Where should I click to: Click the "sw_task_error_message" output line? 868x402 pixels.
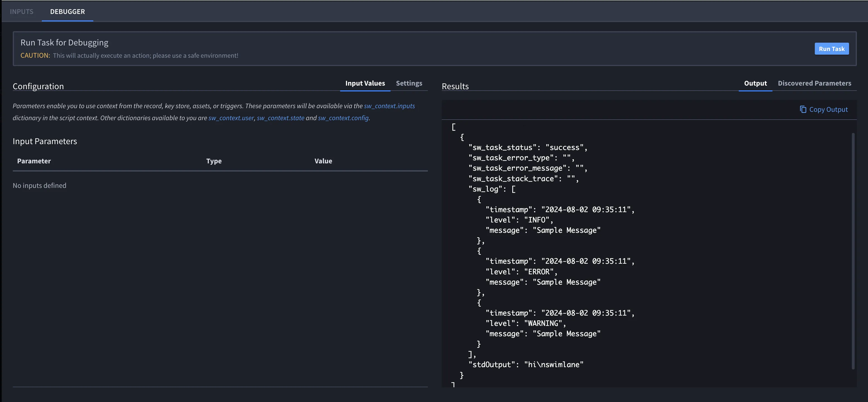528,168
